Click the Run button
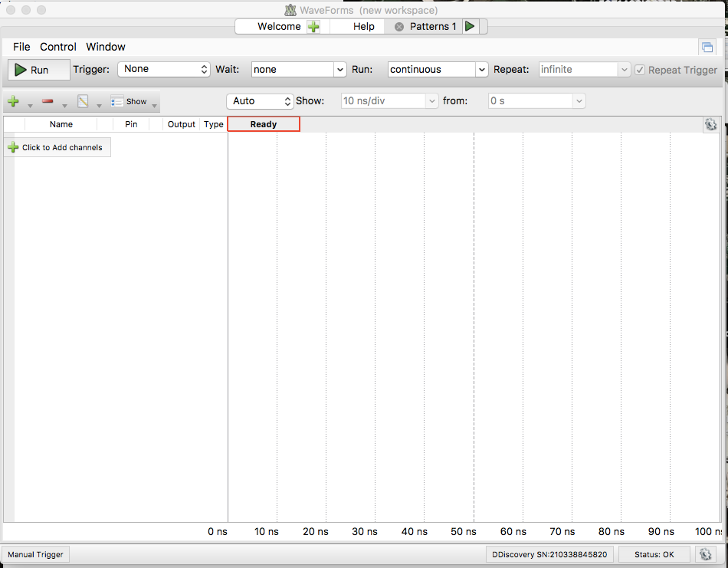 39,70
